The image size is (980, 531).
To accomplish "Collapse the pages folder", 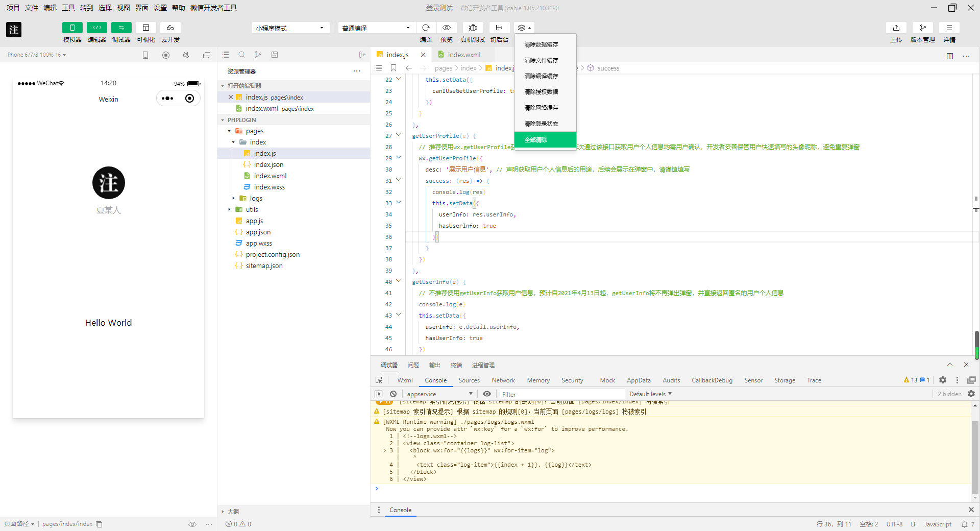I will tap(229, 131).
